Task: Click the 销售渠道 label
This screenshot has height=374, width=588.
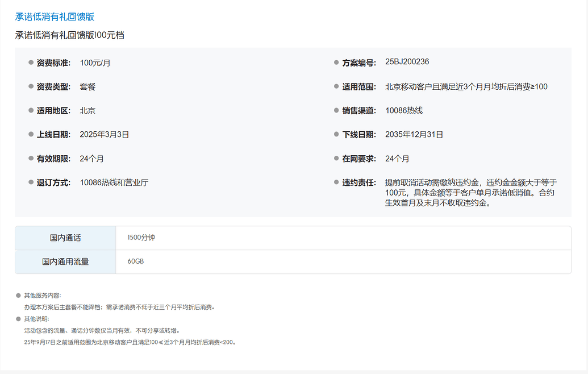Action: [x=359, y=111]
